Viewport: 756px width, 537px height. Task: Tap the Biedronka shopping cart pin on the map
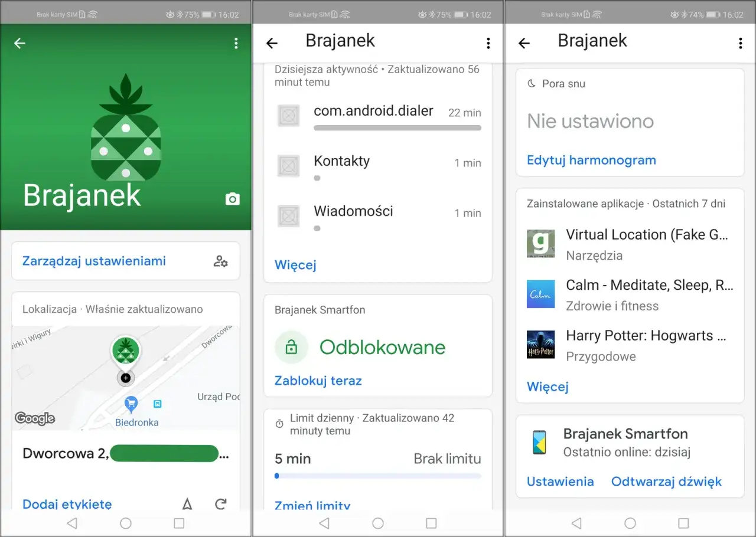point(131,404)
